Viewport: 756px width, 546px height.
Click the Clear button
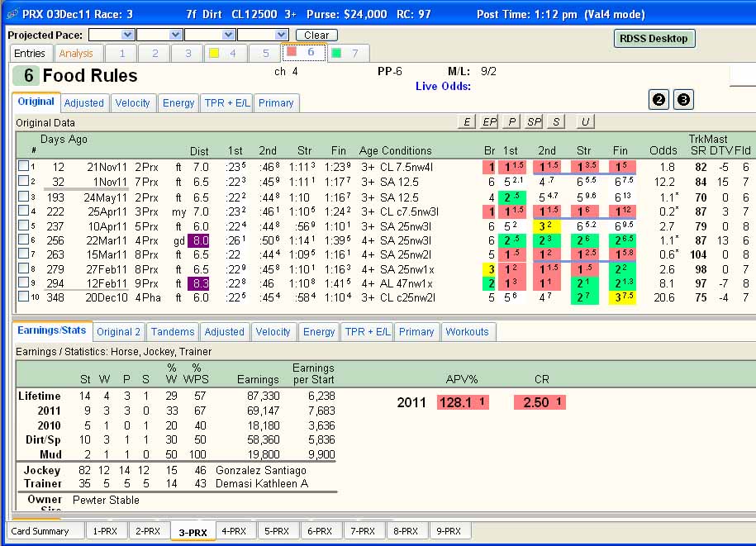click(x=316, y=36)
